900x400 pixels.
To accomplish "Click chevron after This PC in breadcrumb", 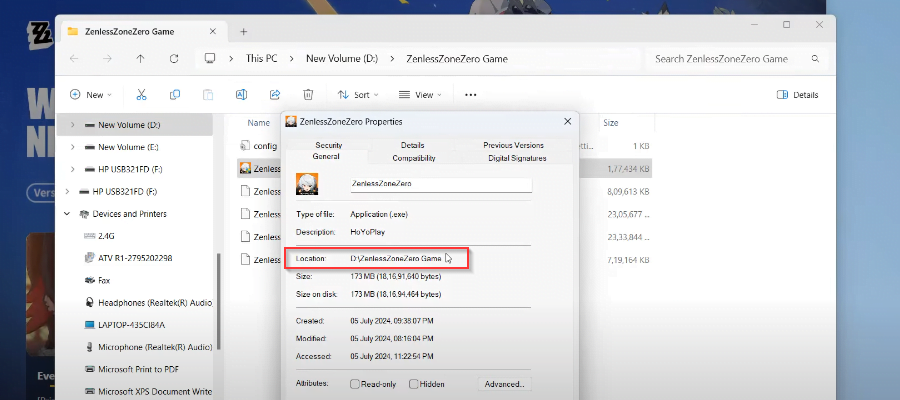I will pos(292,59).
